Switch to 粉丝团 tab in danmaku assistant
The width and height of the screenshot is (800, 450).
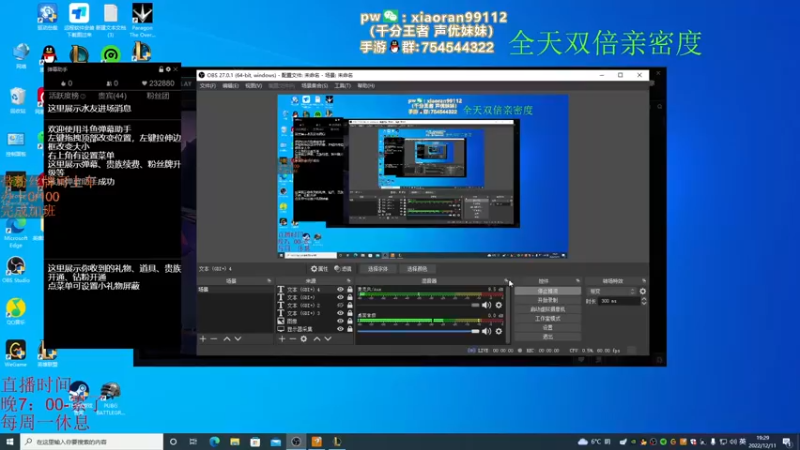tap(158, 96)
